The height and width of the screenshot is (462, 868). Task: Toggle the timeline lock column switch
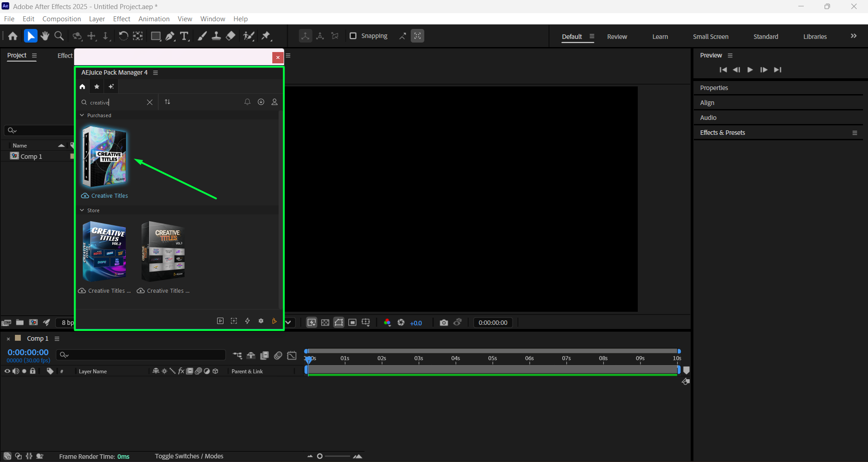click(x=33, y=371)
